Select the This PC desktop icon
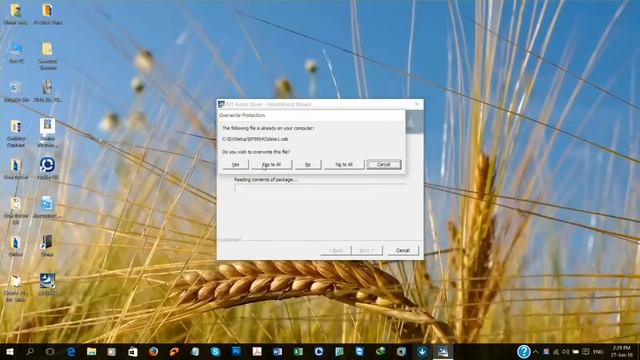The height and width of the screenshot is (360, 640). [x=16, y=53]
